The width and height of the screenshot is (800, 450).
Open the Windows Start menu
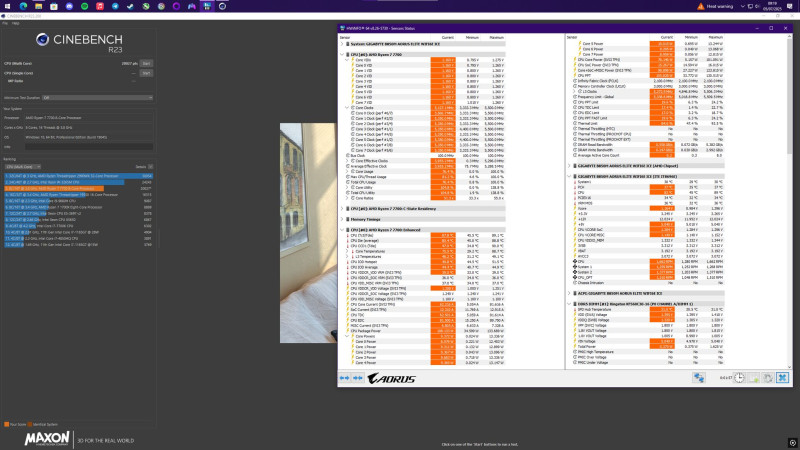pyautogui.click(x=8, y=6)
